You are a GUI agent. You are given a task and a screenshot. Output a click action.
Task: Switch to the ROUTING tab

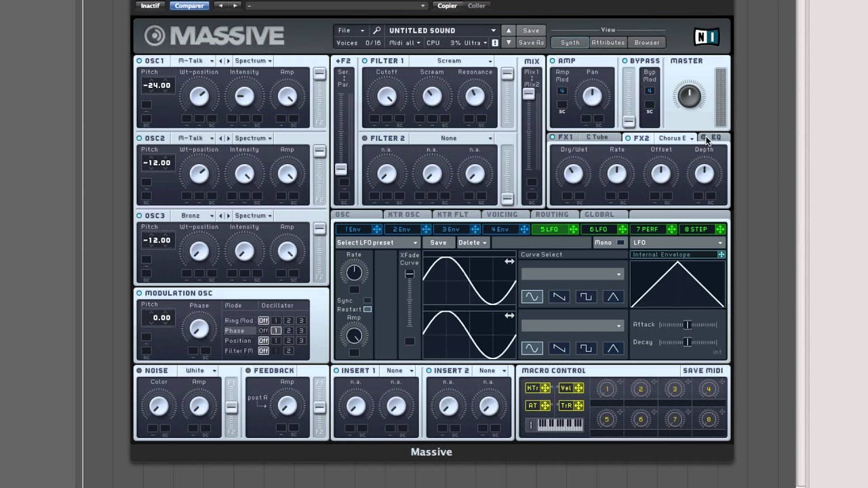click(x=552, y=215)
